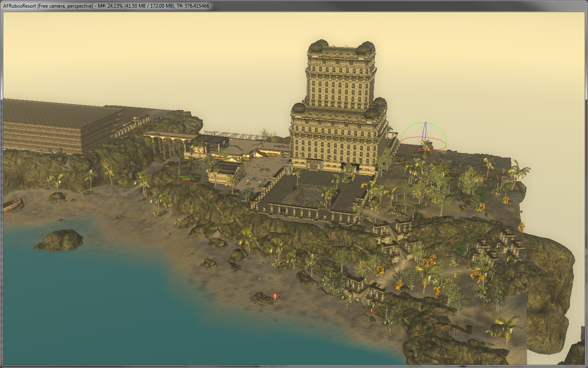
Task: Select the arched colonnade beside the cliff
Action: 165,144
